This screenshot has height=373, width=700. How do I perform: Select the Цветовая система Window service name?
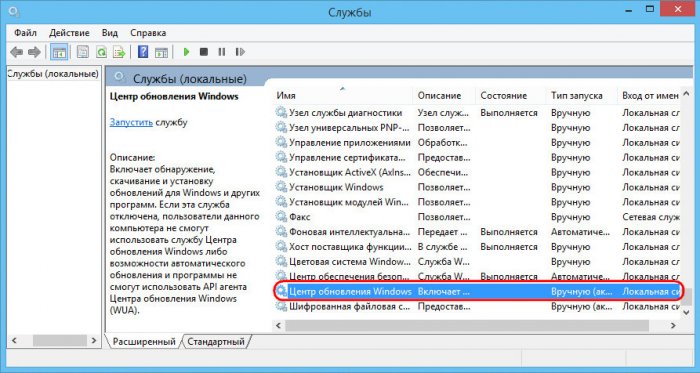pos(350,261)
